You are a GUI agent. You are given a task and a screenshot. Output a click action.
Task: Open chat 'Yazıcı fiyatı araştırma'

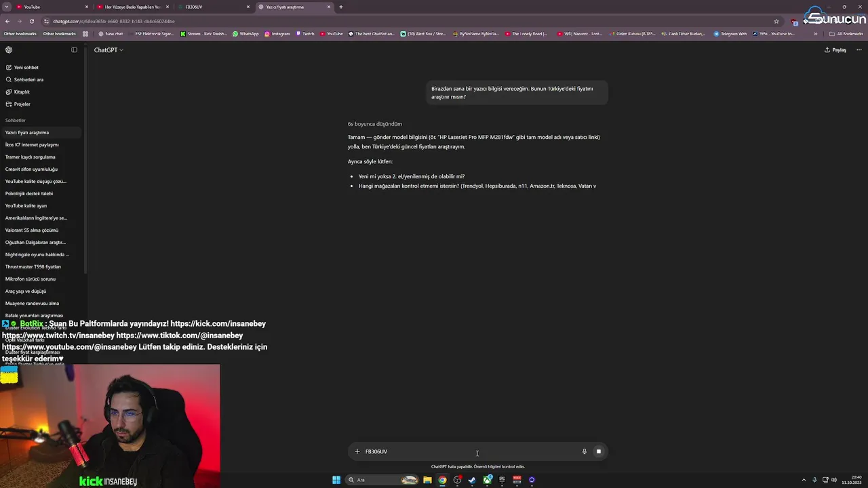click(x=41, y=133)
